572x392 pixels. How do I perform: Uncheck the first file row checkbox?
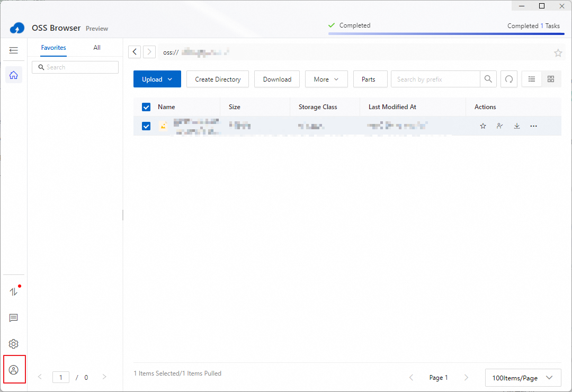pos(146,126)
